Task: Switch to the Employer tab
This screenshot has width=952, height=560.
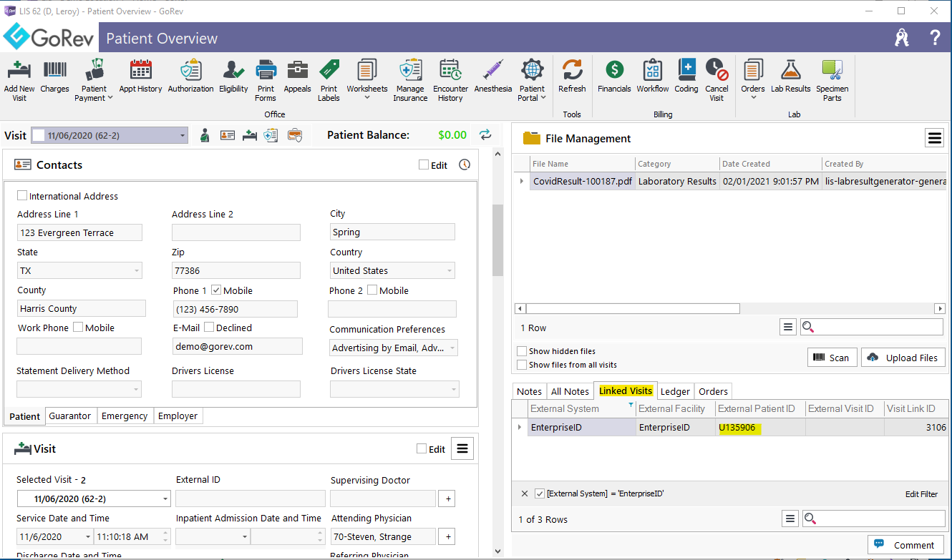Action: (178, 416)
